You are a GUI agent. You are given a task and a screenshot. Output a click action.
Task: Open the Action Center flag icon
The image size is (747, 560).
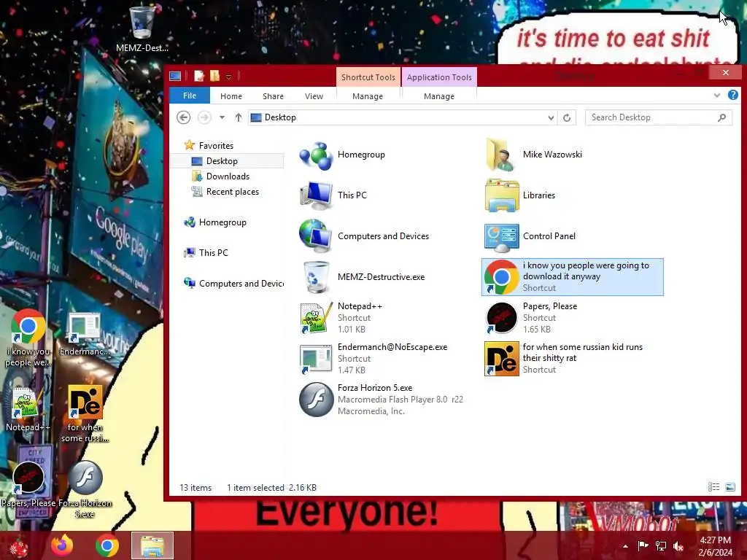pos(643,545)
